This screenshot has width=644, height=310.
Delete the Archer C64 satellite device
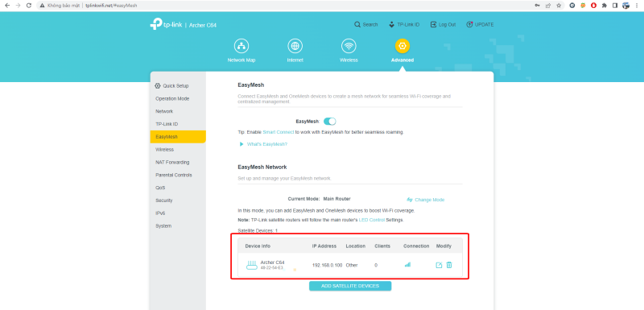(449, 265)
